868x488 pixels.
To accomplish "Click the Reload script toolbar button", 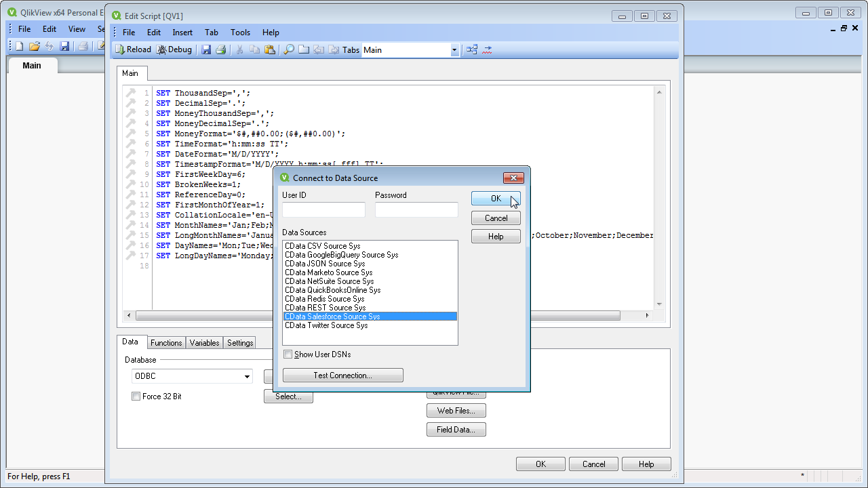I will [x=133, y=49].
